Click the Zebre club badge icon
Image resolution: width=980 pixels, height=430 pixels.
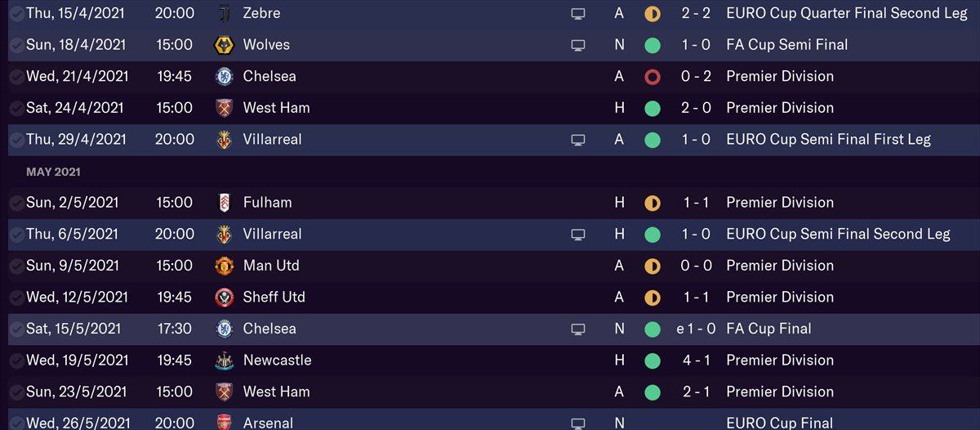224,13
